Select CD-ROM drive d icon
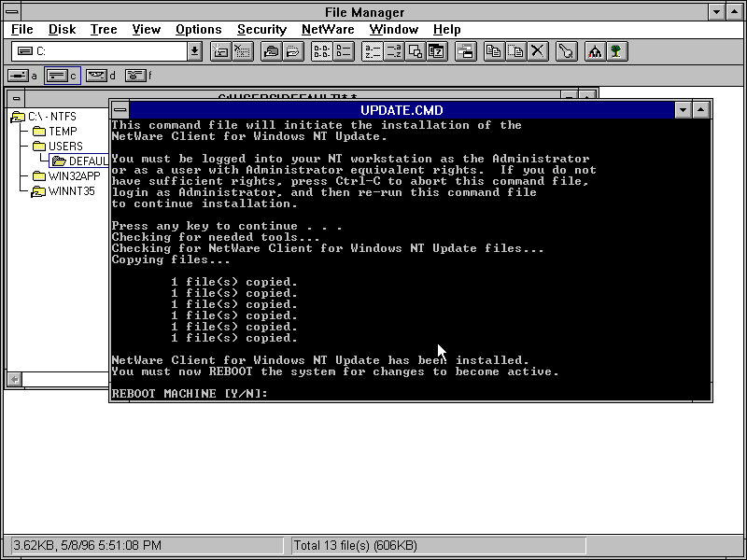747x560 pixels. [x=101, y=76]
